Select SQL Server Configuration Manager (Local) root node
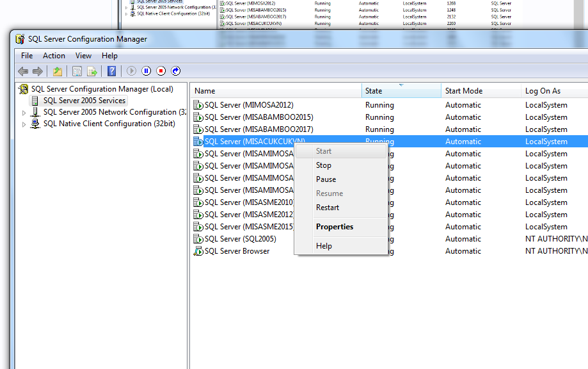This screenshot has width=588, height=369. pyautogui.click(x=102, y=89)
